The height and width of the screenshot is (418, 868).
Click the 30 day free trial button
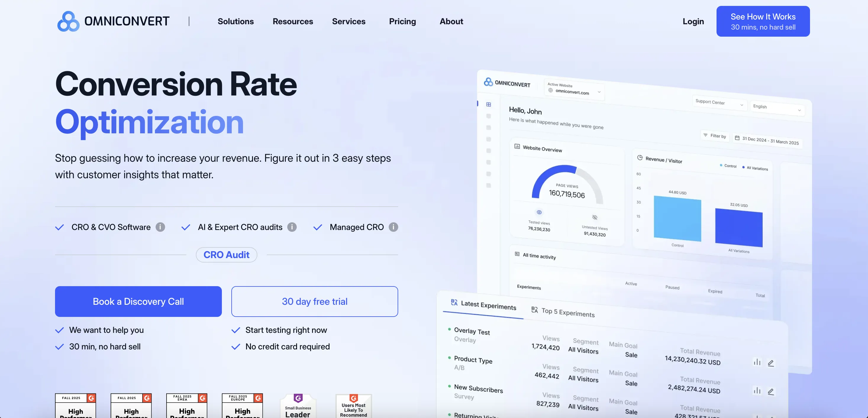pos(314,302)
